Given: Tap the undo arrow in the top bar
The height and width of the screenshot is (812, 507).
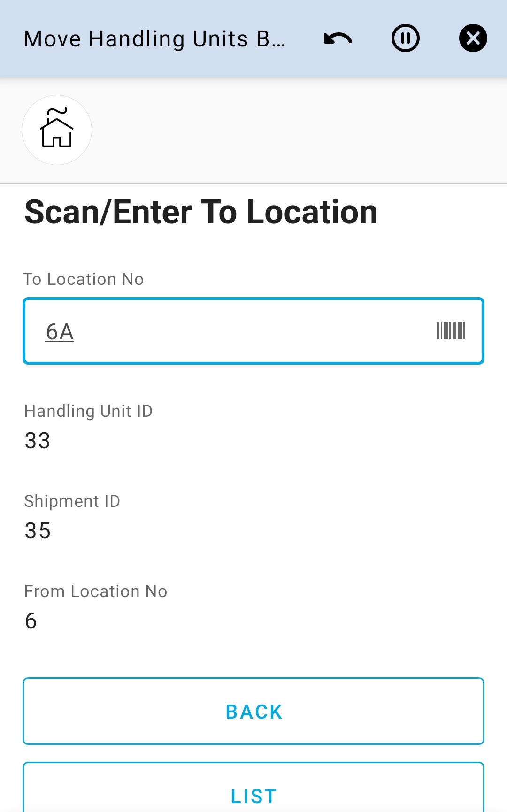Looking at the screenshot, I should point(337,38).
